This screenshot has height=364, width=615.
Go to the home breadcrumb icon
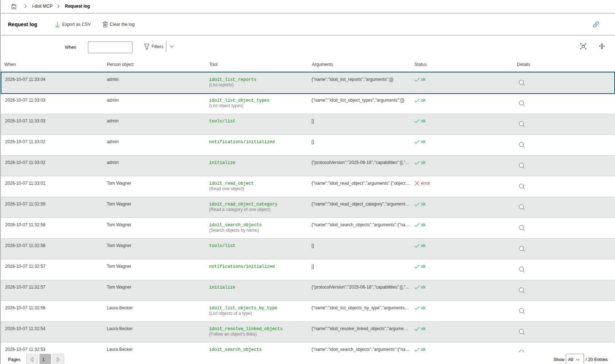14,6
